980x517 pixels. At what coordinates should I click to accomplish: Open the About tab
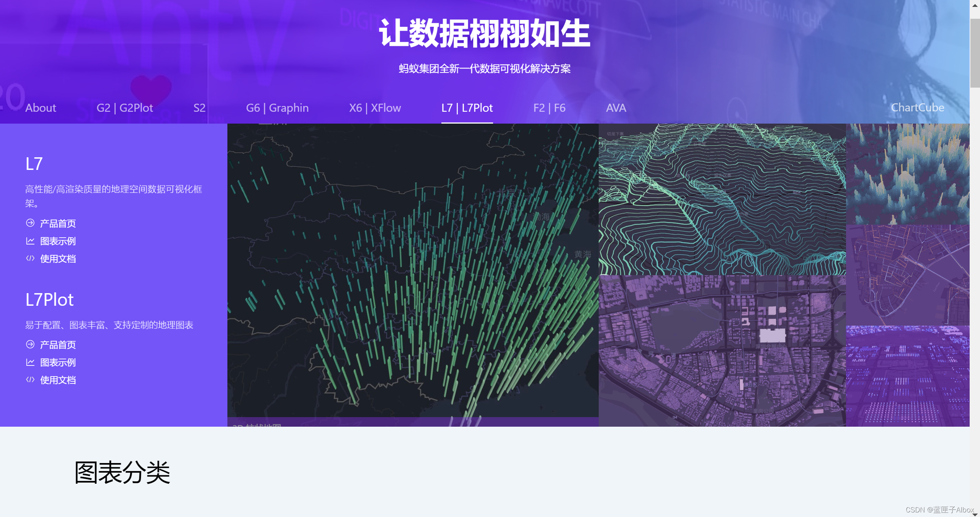(x=41, y=108)
